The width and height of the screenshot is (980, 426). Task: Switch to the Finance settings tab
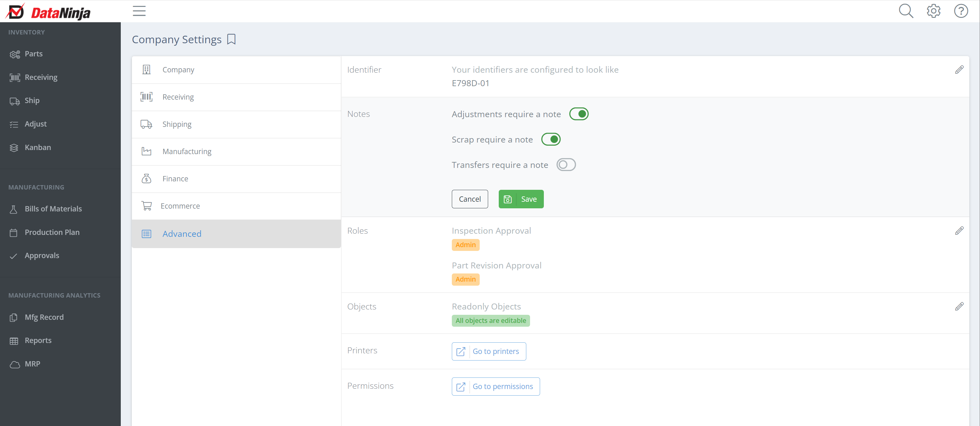pyautogui.click(x=175, y=179)
